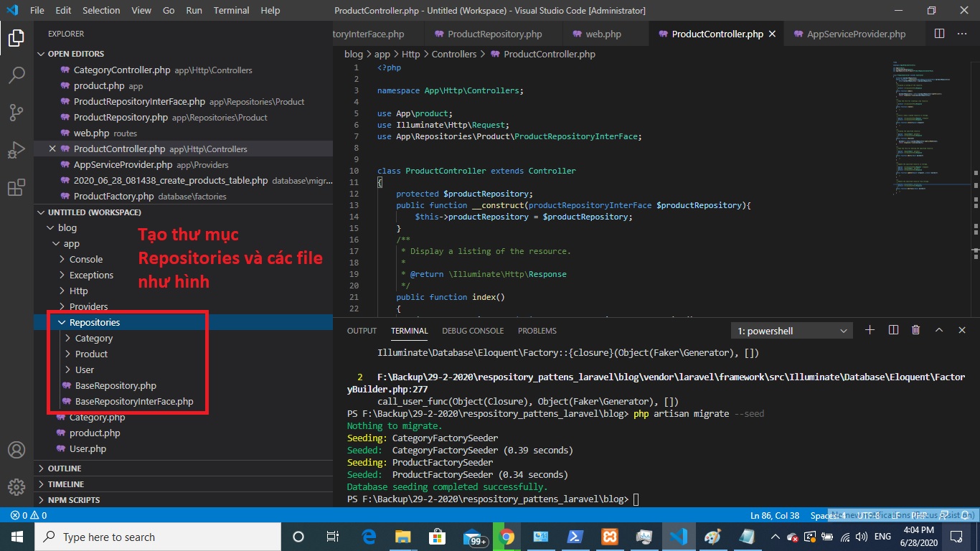Click the Http breadcrumb segment

pos(411,54)
